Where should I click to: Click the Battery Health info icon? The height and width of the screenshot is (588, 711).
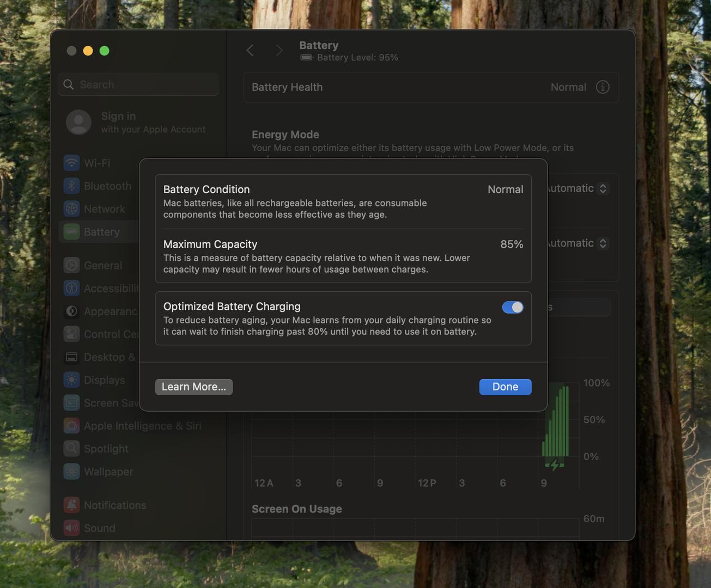602,87
